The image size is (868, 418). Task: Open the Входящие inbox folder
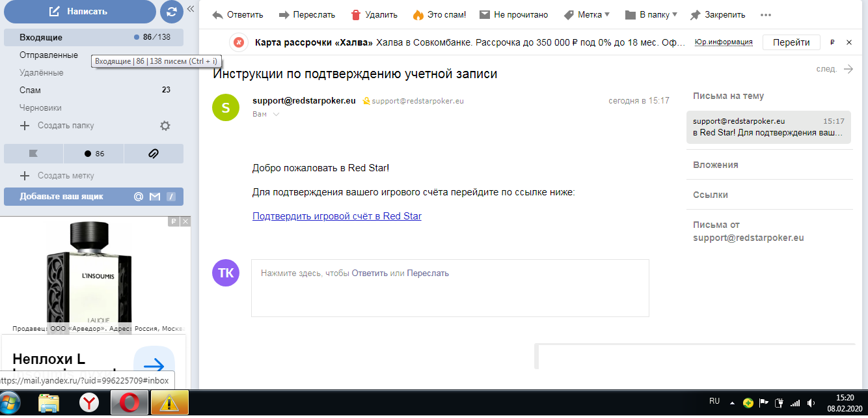(x=94, y=37)
